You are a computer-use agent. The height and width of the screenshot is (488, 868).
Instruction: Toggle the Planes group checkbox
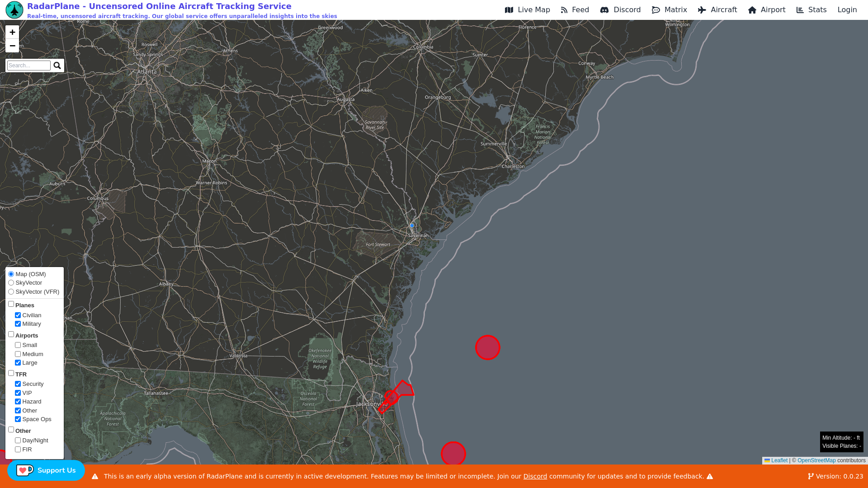[11, 304]
